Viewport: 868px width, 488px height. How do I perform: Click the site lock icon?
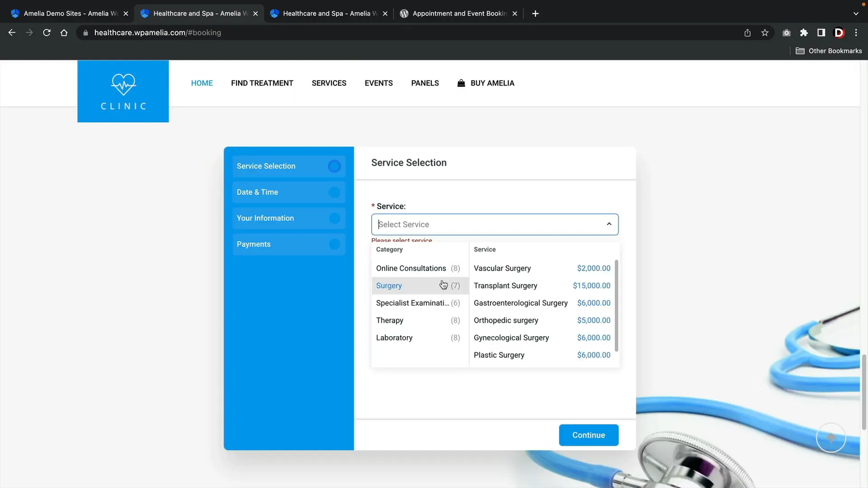pyautogui.click(x=85, y=33)
